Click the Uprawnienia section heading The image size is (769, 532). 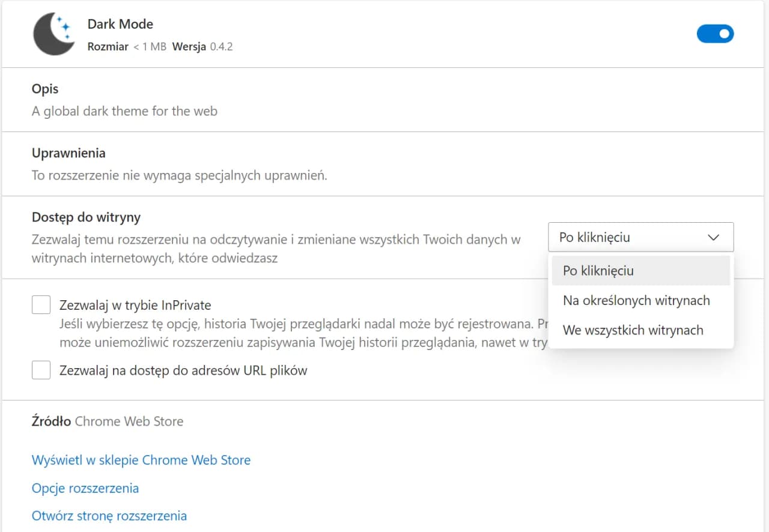coord(68,153)
